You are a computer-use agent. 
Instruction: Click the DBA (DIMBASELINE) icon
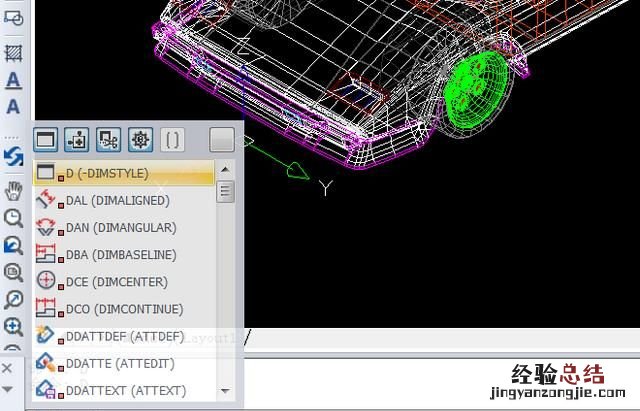[46, 255]
